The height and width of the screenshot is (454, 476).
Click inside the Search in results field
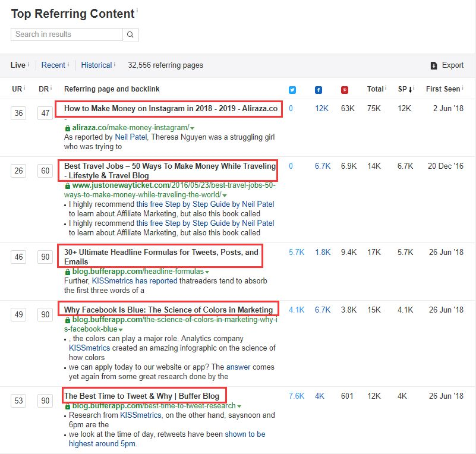pyautogui.click(x=67, y=34)
